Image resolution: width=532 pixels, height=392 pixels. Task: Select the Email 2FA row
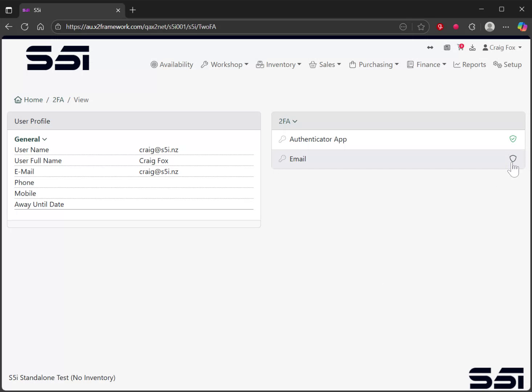[398, 159]
